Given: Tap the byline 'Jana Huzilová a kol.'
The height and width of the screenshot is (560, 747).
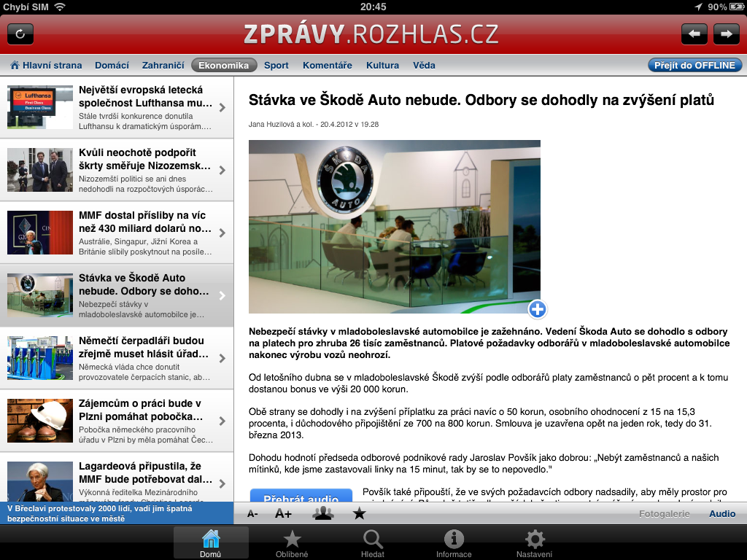Looking at the screenshot, I should click(x=281, y=124).
